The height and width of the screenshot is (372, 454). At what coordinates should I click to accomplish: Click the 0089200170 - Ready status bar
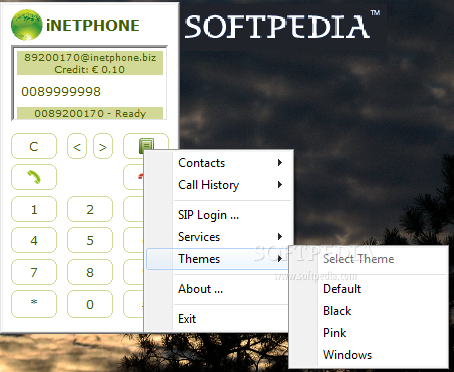pyautogui.click(x=90, y=113)
